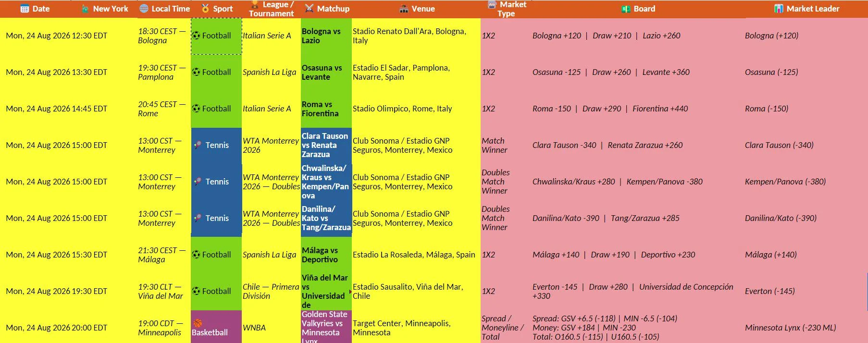Select the 'Osasuna (-125)' market leader cell
The image size is (868, 343).
[806, 72]
